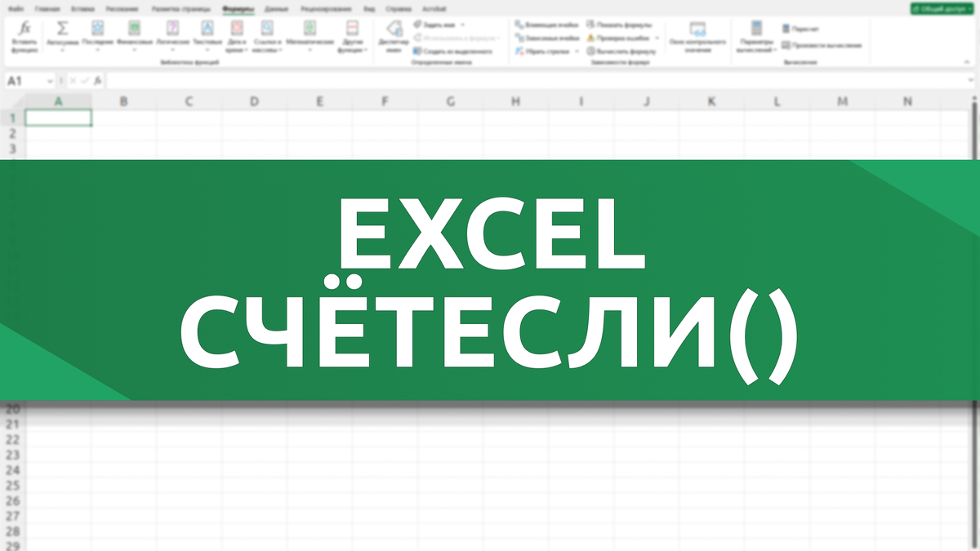This screenshot has height=551, width=980.
Task: Open the Логические functions list
Action: pos(172,37)
